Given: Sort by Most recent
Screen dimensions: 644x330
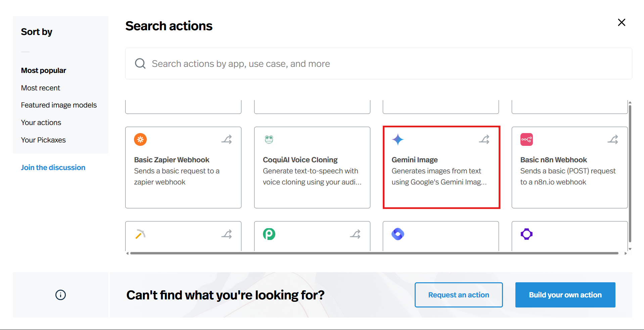Looking at the screenshot, I should (x=41, y=88).
